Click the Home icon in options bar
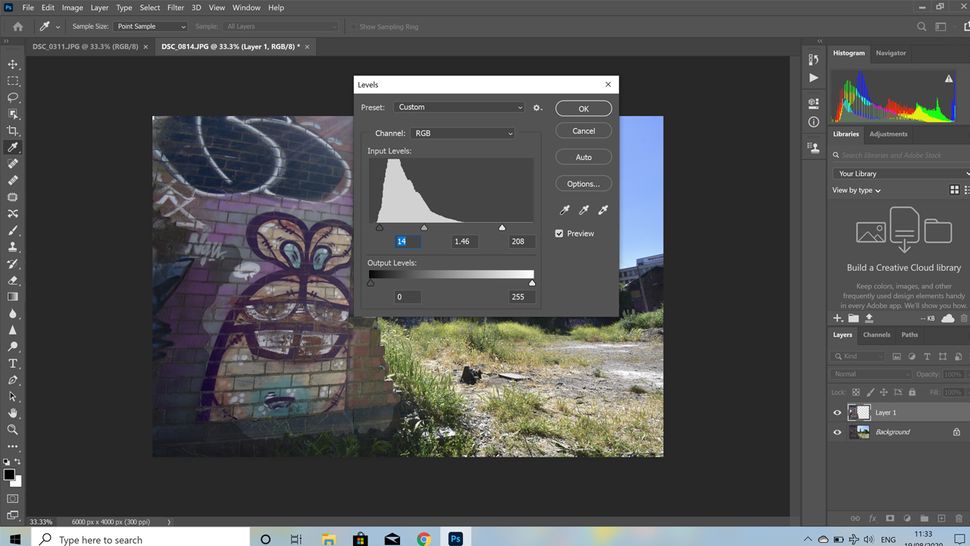 (18, 27)
